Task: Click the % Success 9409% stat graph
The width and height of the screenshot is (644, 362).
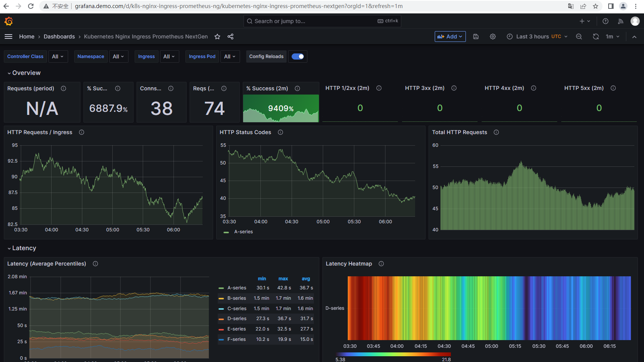Action: [x=281, y=108]
